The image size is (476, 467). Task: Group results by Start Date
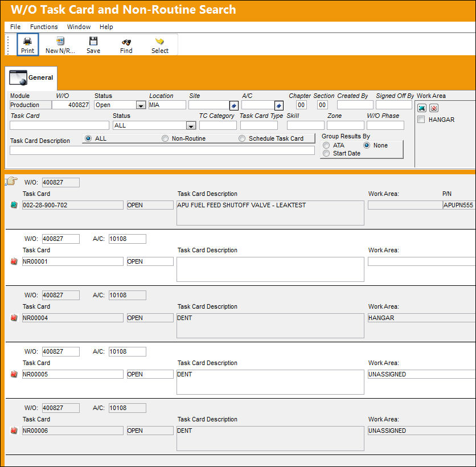326,153
